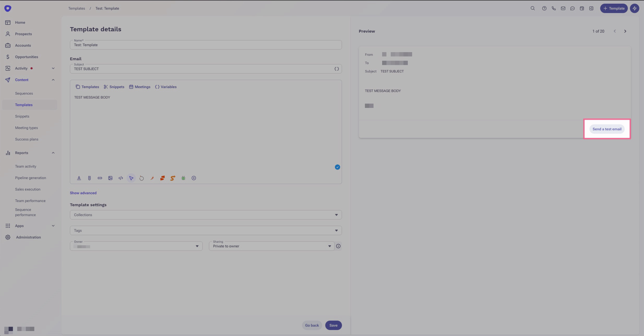
Task: Click the insert link icon
Action: 100,178
